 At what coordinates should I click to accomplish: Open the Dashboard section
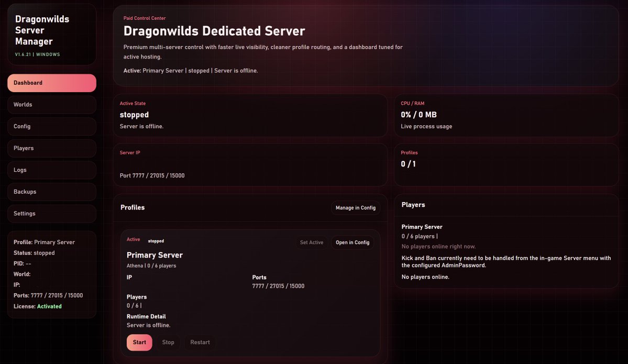click(52, 83)
